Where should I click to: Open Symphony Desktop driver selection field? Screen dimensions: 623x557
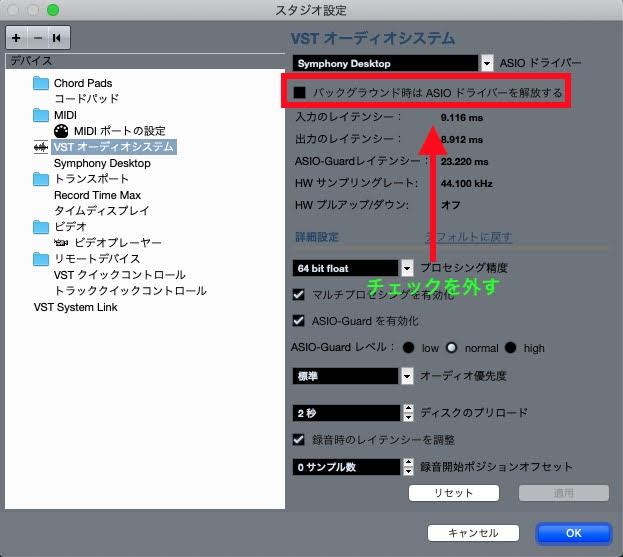coord(385,63)
